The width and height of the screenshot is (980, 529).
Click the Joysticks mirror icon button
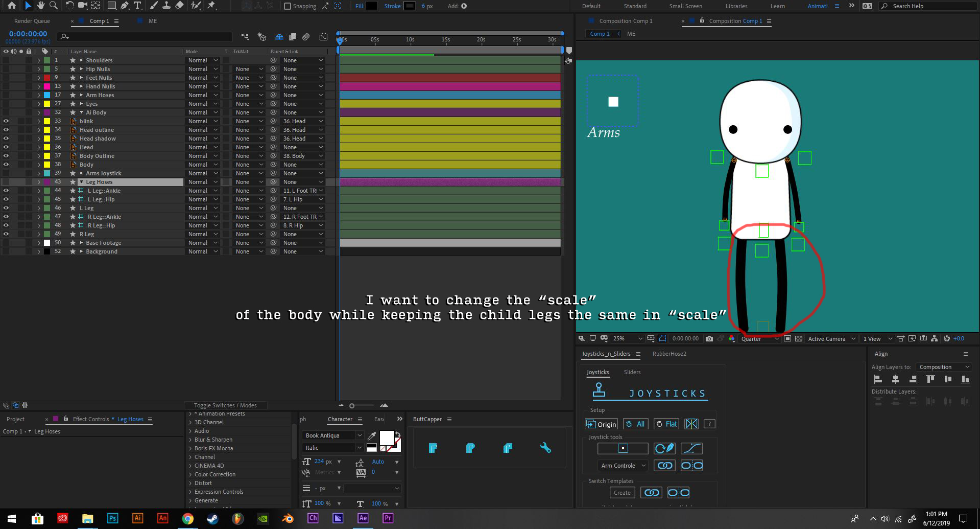pyautogui.click(x=691, y=424)
